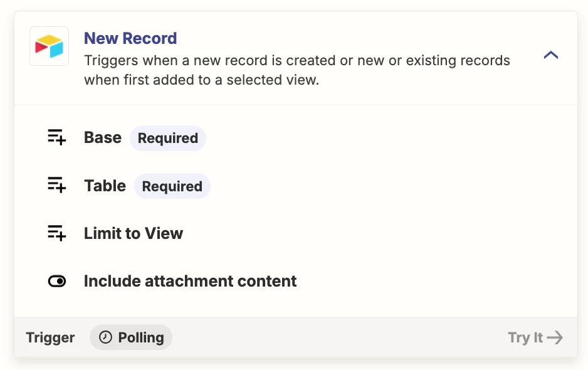Click the toggle icon beside Include attachment content
This screenshot has height=370, width=588.
57,281
